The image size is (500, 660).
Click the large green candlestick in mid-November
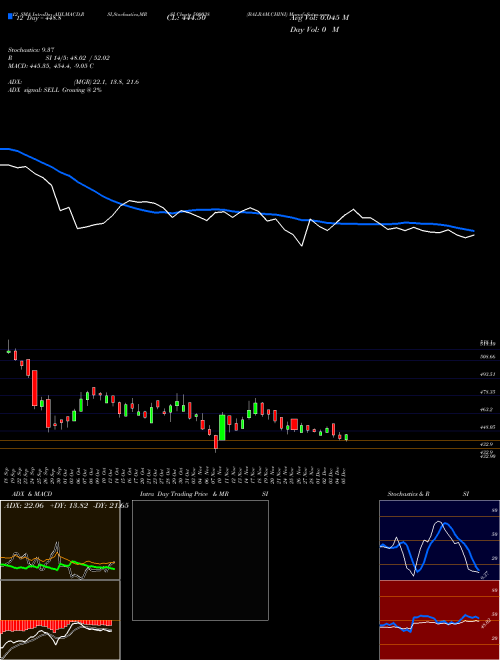pos(222,428)
